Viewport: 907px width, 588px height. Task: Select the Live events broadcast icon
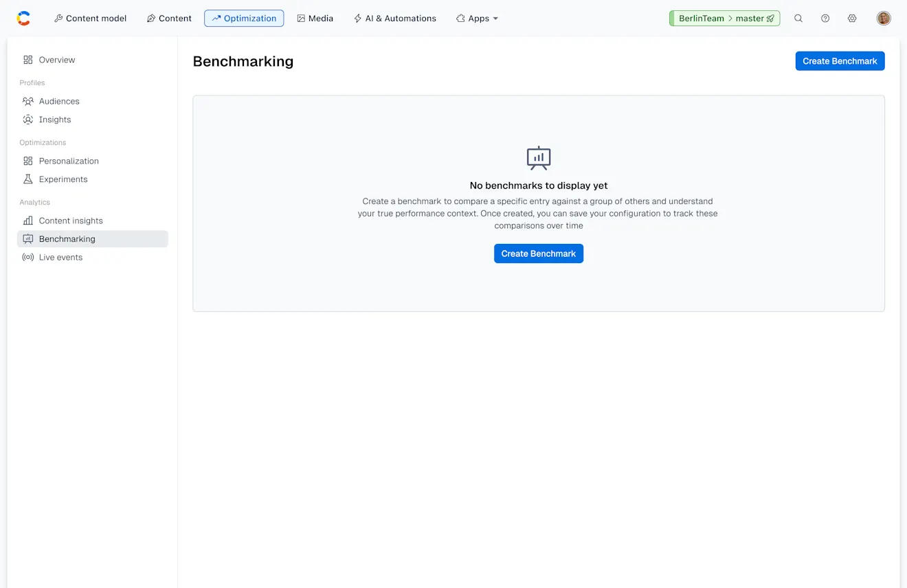pyautogui.click(x=27, y=257)
